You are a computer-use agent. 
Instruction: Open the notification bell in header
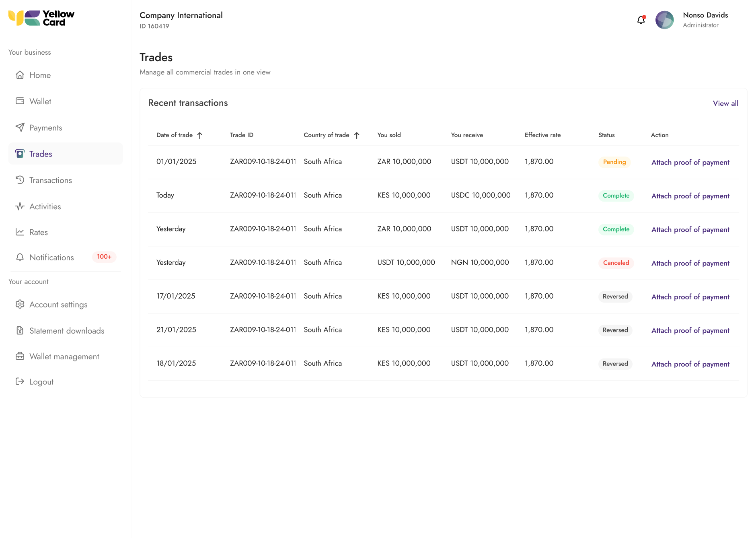(641, 20)
